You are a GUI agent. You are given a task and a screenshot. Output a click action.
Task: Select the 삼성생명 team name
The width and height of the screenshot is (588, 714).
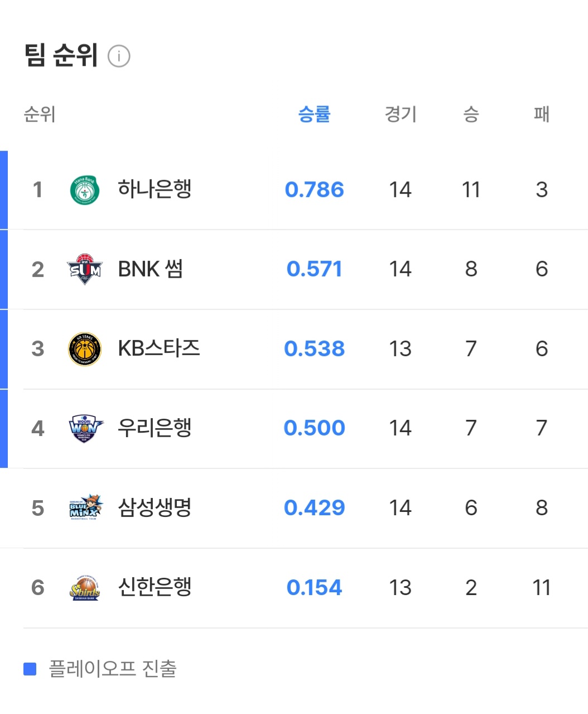[155, 507]
